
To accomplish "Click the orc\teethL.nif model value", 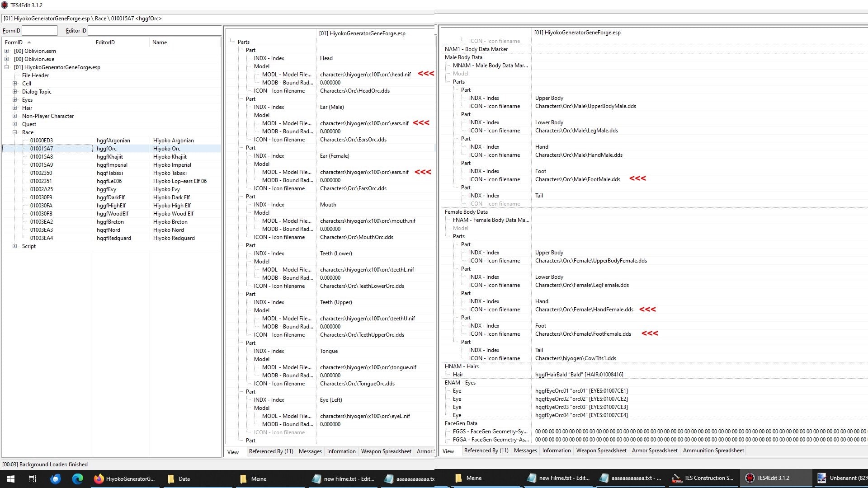I will click(x=367, y=270).
